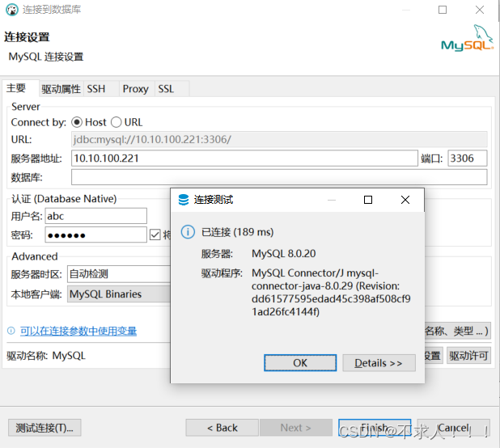Click the MySQL 8.0.20 server version text

[x=284, y=254]
